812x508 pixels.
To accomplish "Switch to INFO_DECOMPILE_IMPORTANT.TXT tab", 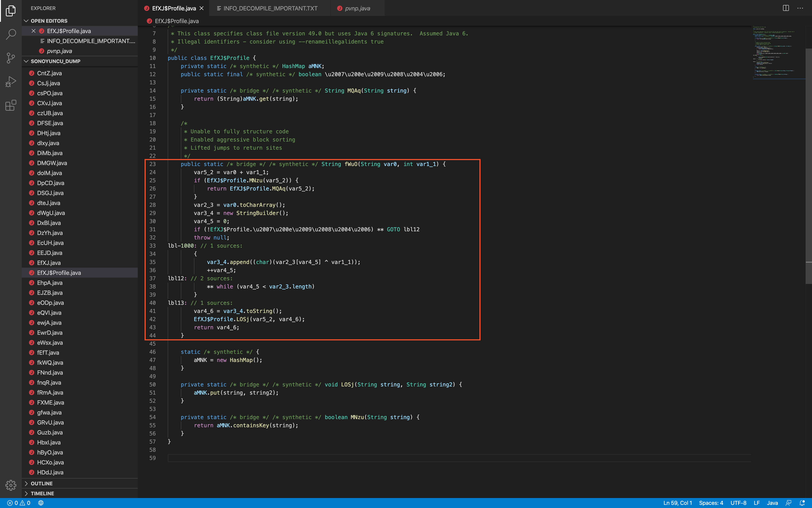I will (x=270, y=8).
